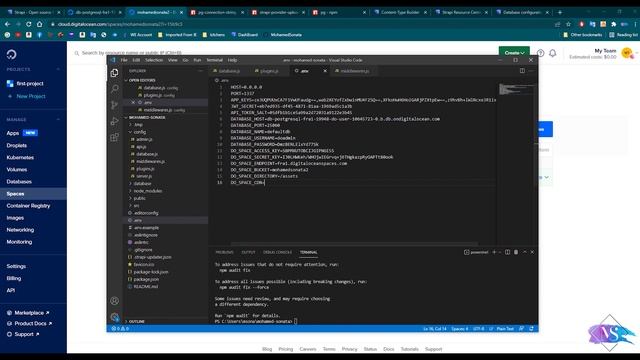Click the browser reload icon
The width and height of the screenshot is (640, 360).
(29, 24)
